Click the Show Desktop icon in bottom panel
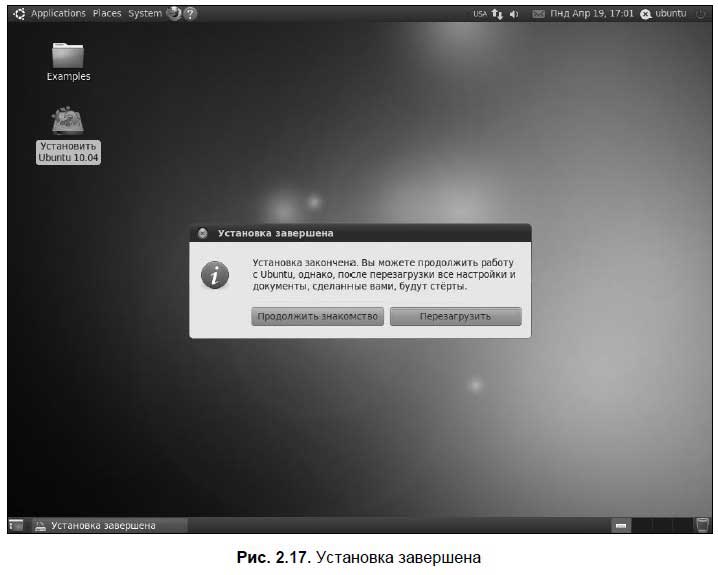The width and height of the screenshot is (718, 575). tap(16, 524)
